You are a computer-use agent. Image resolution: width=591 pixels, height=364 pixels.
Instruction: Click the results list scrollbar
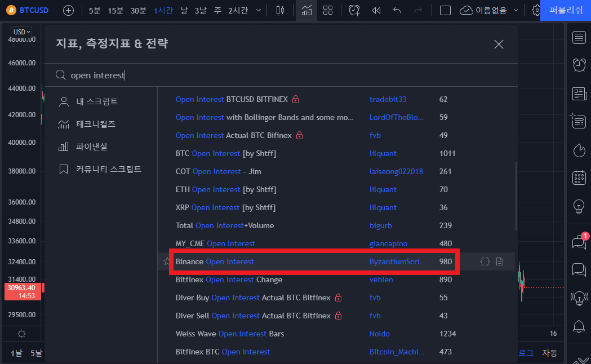click(x=516, y=196)
